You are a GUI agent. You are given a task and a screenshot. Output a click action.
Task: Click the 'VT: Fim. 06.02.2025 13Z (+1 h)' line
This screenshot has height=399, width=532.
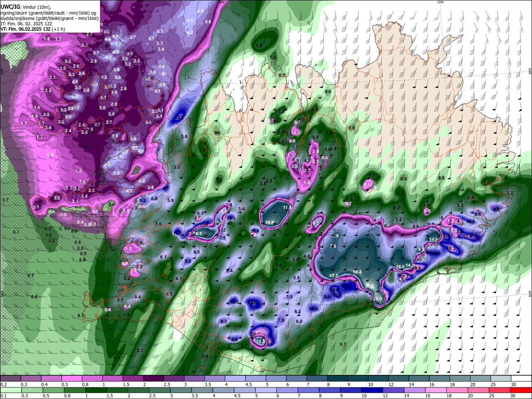tap(32, 29)
